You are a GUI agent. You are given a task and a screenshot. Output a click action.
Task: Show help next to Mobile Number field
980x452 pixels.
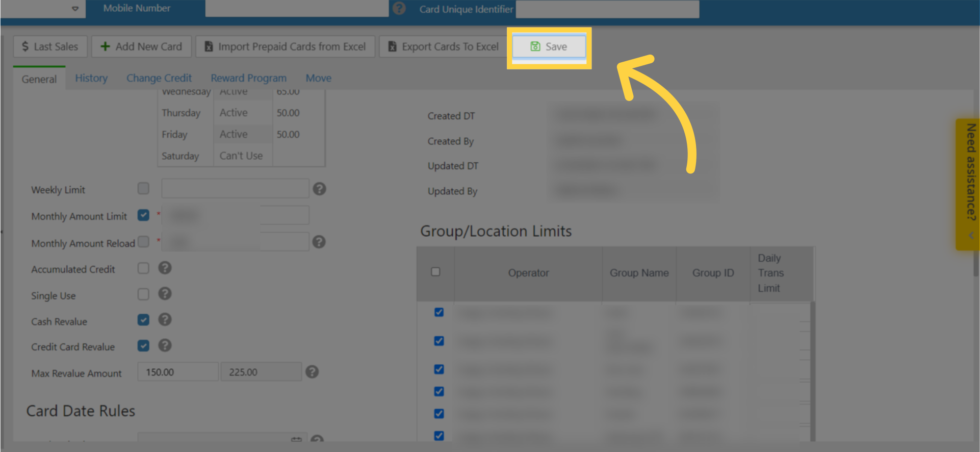399,8
